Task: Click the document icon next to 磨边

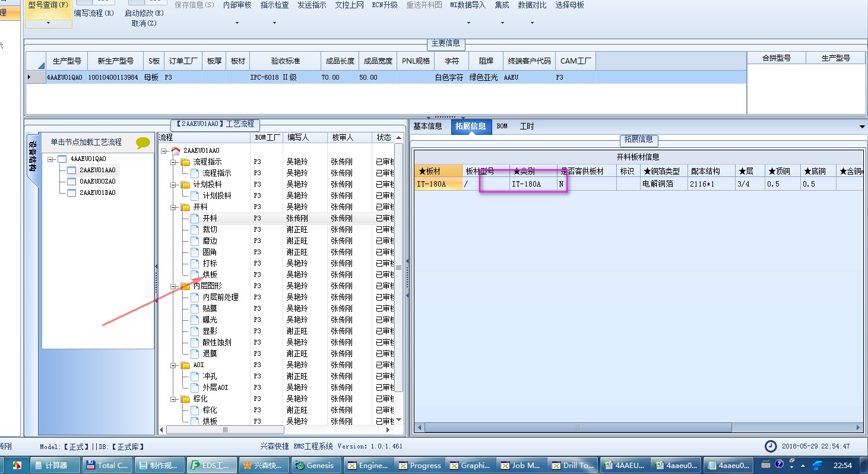Action: point(195,241)
